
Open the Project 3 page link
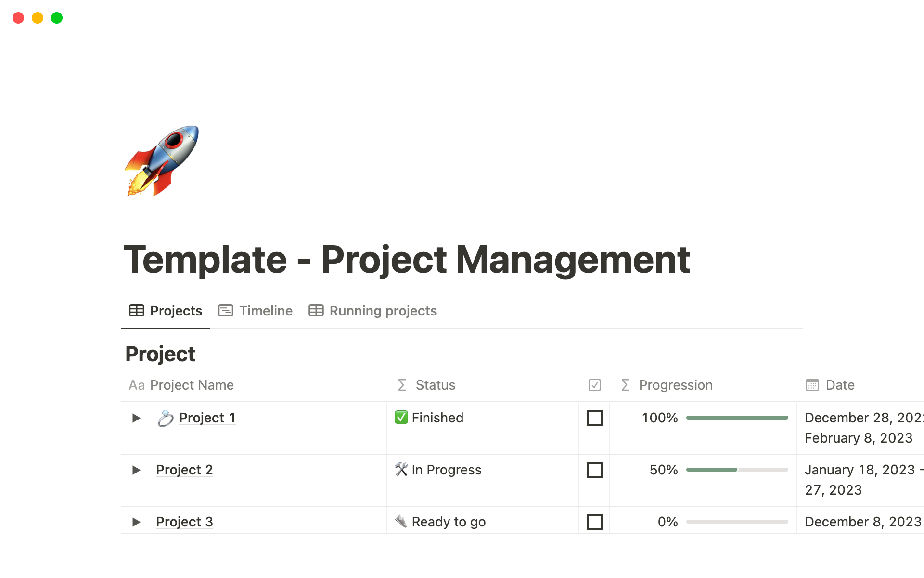pyautogui.click(x=184, y=522)
